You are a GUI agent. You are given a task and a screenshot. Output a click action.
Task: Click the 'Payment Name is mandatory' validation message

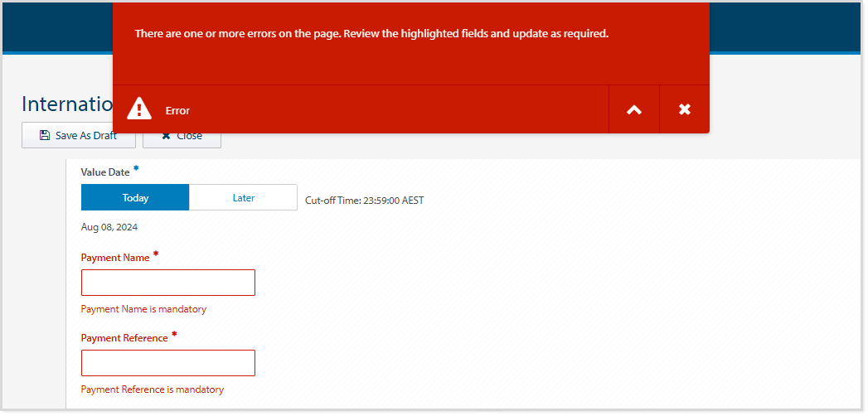pos(143,309)
